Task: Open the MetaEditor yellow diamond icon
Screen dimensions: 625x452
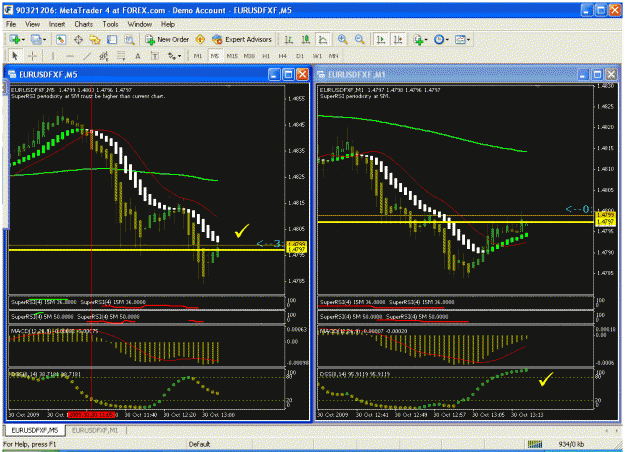Action: click(200, 39)
